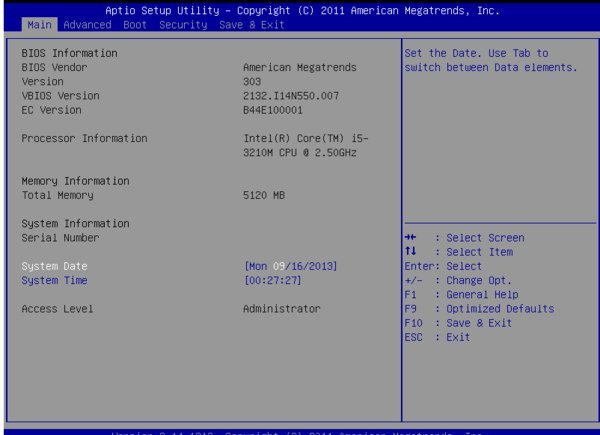
Task: Click the System Time value 00:27:27
Action: tap(273, 281)
